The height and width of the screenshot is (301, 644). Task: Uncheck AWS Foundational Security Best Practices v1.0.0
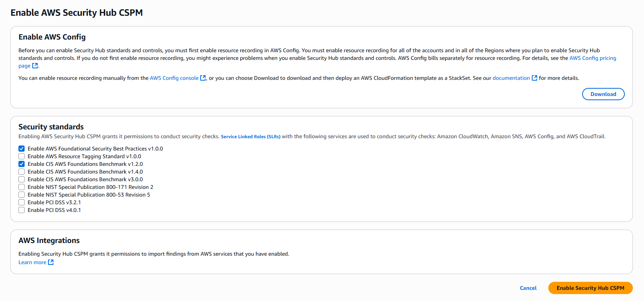[x=22, y=149]
